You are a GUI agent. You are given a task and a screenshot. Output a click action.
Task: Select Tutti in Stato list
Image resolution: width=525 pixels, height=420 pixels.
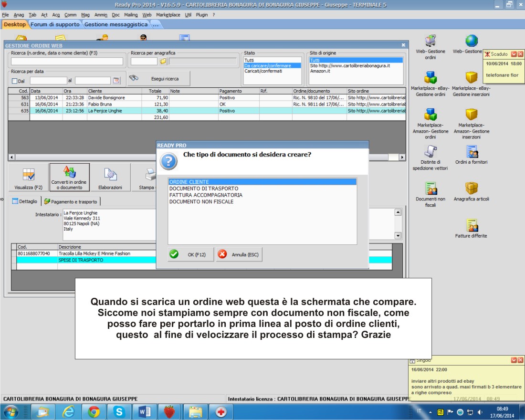272,60
